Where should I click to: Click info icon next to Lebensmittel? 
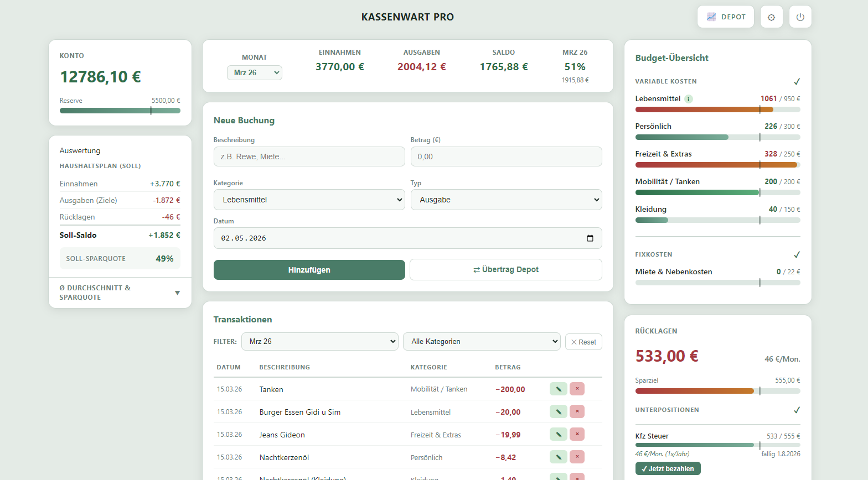click(688, 99)
